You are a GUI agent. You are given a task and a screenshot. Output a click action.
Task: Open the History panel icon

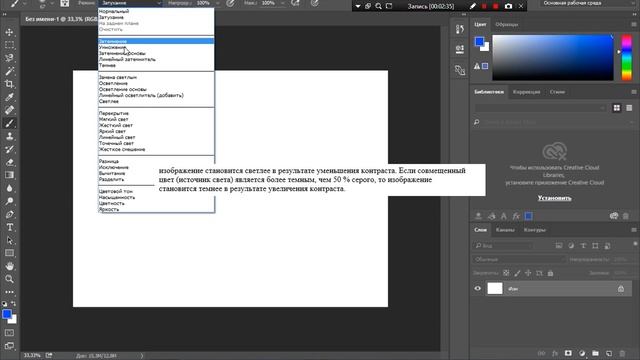coord(460,29)
